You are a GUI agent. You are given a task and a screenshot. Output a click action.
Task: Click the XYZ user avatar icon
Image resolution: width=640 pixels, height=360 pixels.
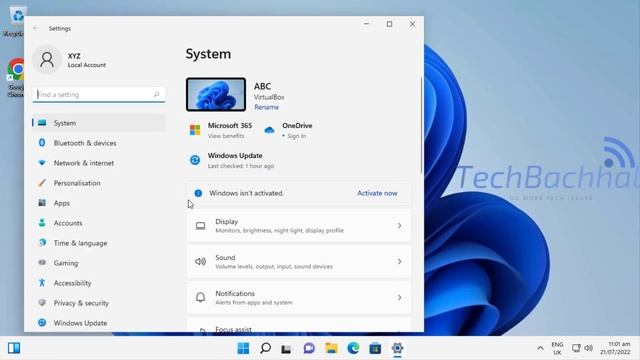47,60
